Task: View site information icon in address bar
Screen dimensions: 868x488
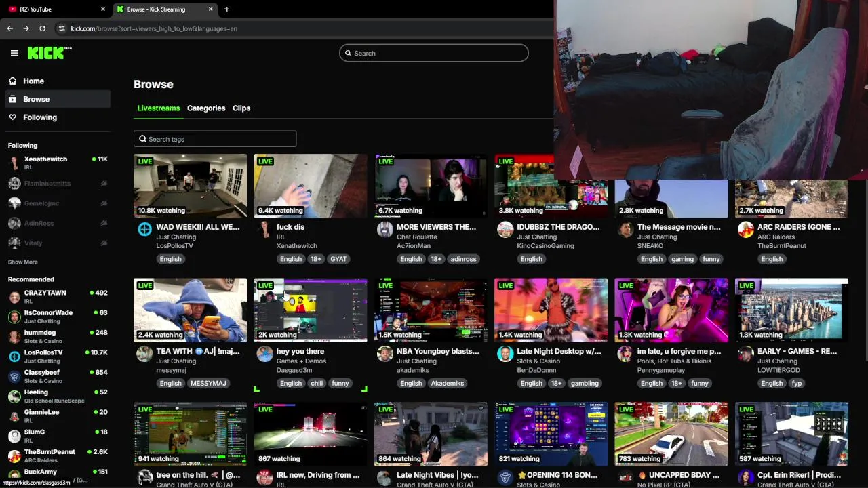Action: (x=62, y=28)
